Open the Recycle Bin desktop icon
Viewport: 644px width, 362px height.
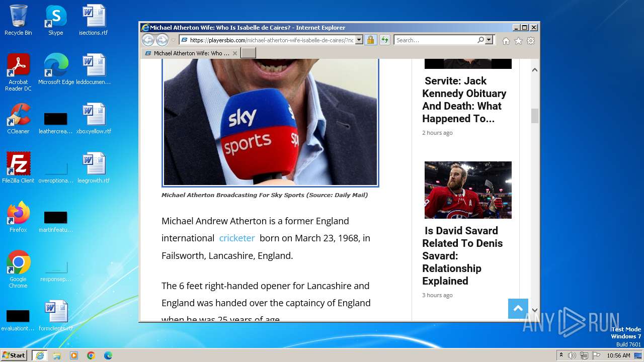click(x=18, y=20)
